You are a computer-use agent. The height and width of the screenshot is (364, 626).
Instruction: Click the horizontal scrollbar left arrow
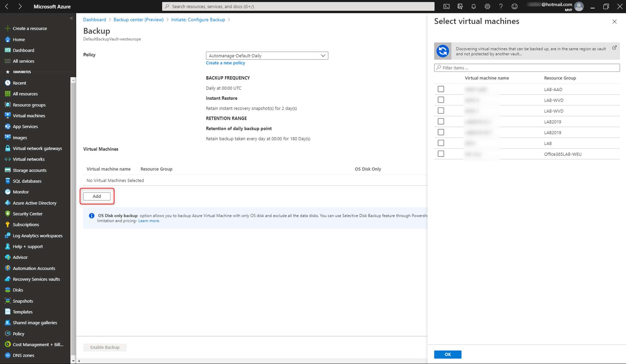79,361
